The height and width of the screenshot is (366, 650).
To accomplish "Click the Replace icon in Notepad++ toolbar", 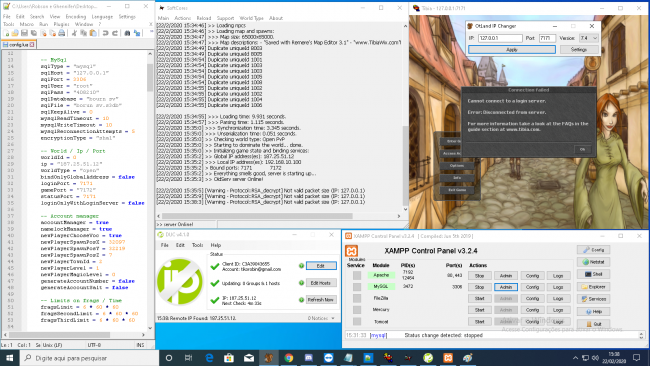I will click(x=137, y=33).
